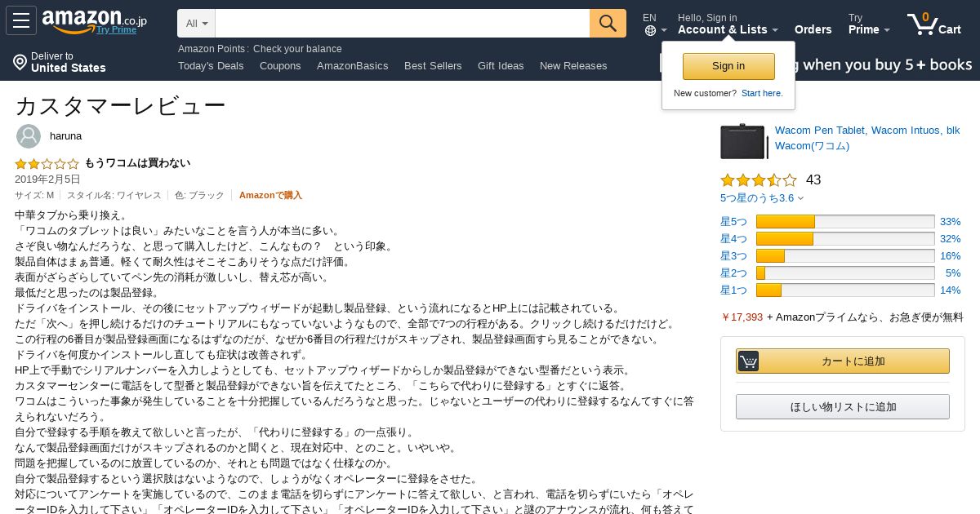Click the Try Prime link under the logo
The image size is (980, 514).
tap(116, 30)
